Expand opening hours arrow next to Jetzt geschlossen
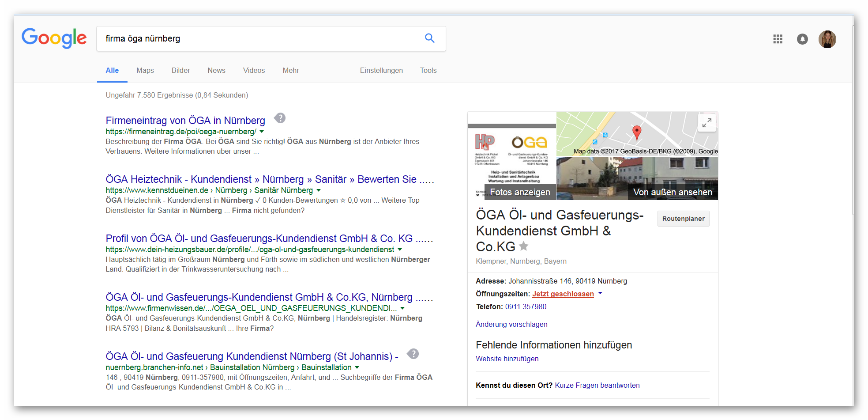Screen dimensions: 868x420 pos(600,293)
